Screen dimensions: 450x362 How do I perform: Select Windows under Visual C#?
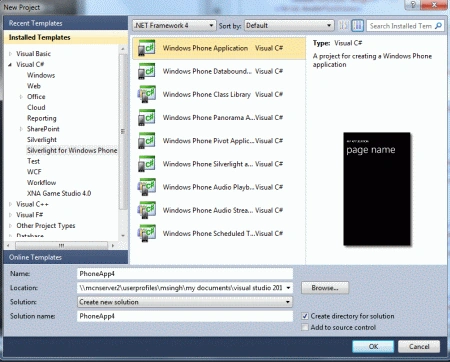tap(41, 75)
